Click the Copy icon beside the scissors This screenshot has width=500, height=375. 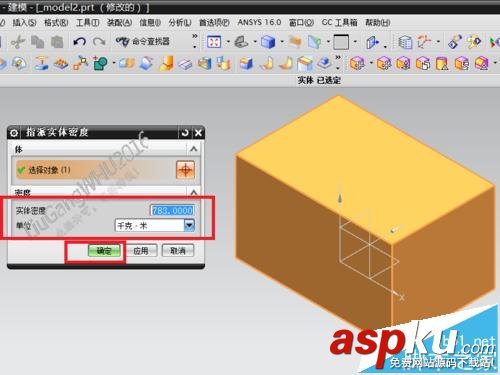click(37, 42)
